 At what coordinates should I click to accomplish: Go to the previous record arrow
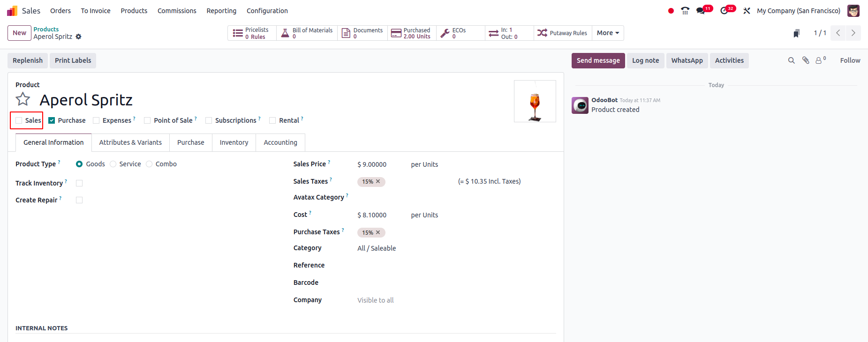coord(838,33)
